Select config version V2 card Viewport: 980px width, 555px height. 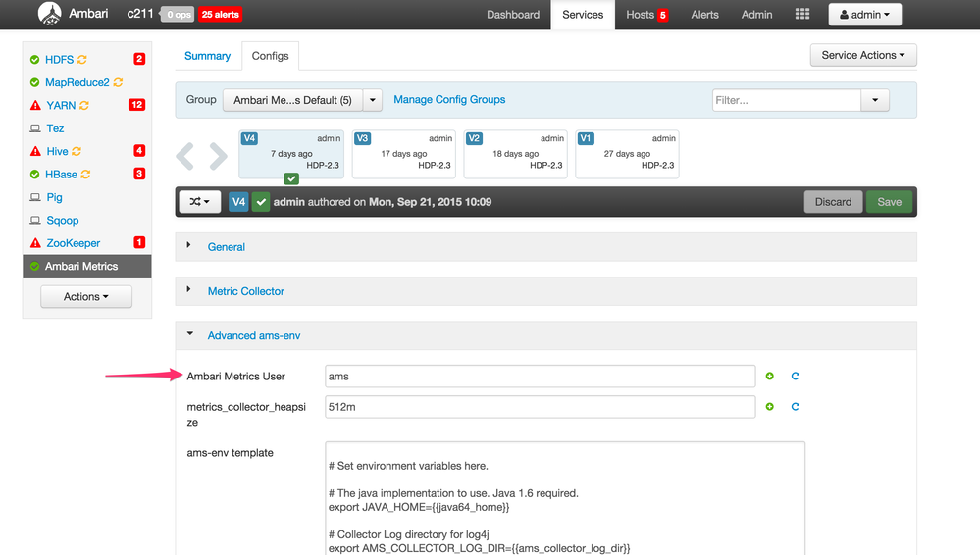point(516,154)
